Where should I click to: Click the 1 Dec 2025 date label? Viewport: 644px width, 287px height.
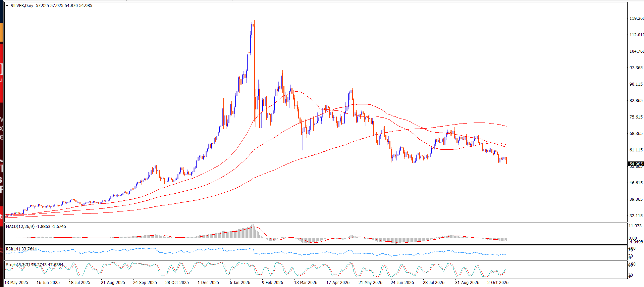coord(208,283)
